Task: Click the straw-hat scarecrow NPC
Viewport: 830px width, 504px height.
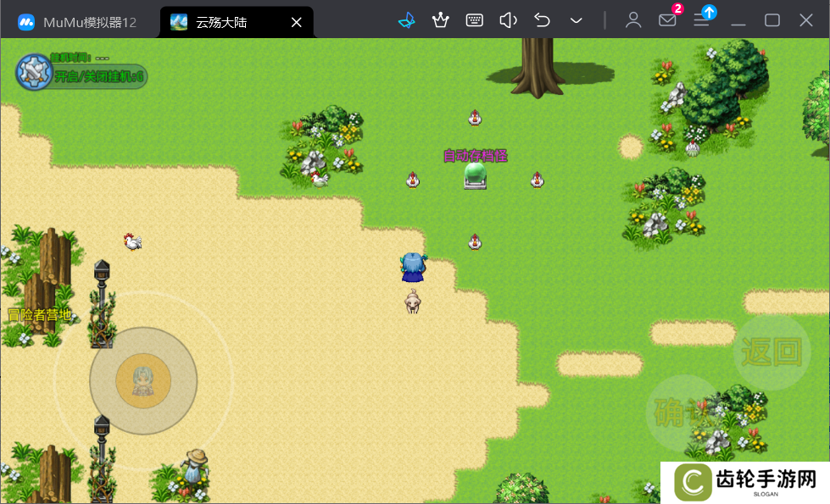Action: point(197,465)
